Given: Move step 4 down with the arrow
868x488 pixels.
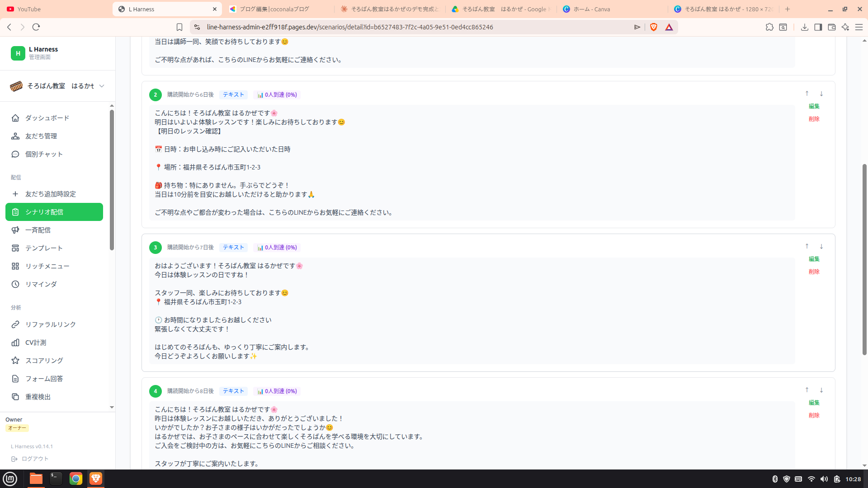Looking at the screenshot, I should click(821, 390).
